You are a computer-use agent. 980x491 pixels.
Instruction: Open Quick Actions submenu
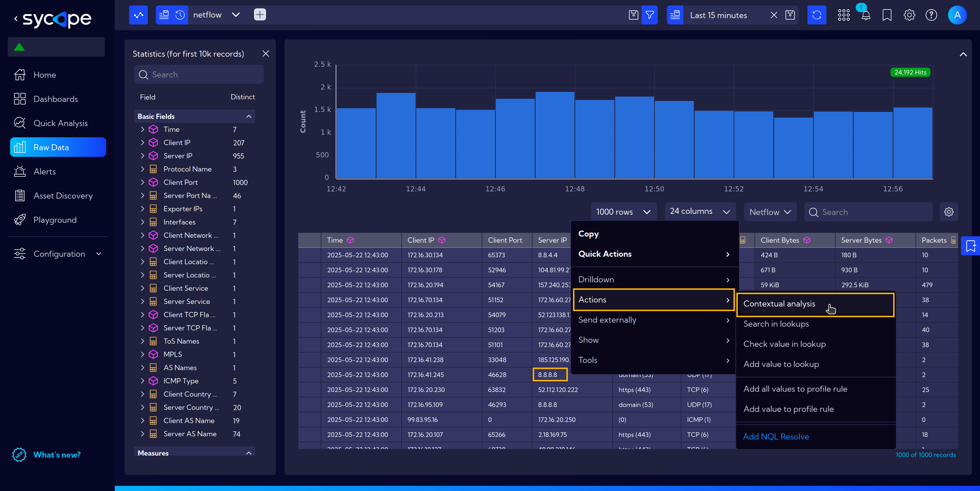(x=654, y=254)
